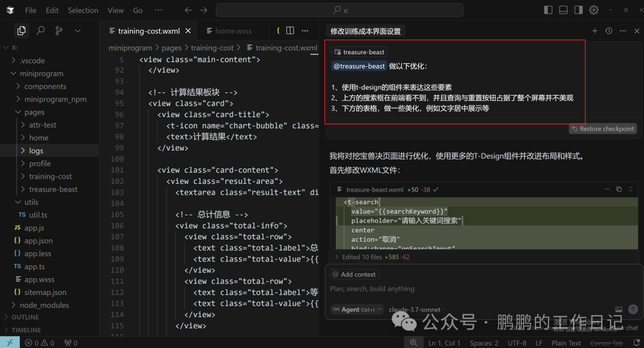Show chat history clock icon
Image resolution: width=644 pixels, height=348 pixels.
[609, 31]
